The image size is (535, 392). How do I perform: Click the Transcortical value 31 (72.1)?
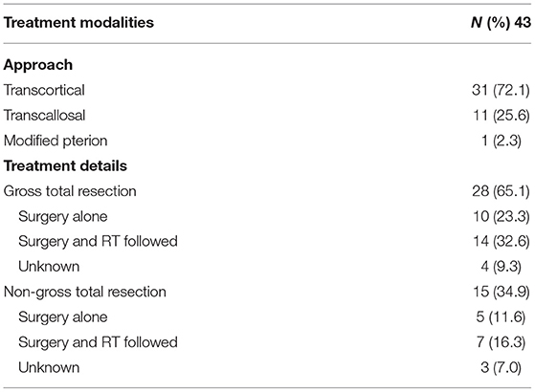tap(501, 90)
